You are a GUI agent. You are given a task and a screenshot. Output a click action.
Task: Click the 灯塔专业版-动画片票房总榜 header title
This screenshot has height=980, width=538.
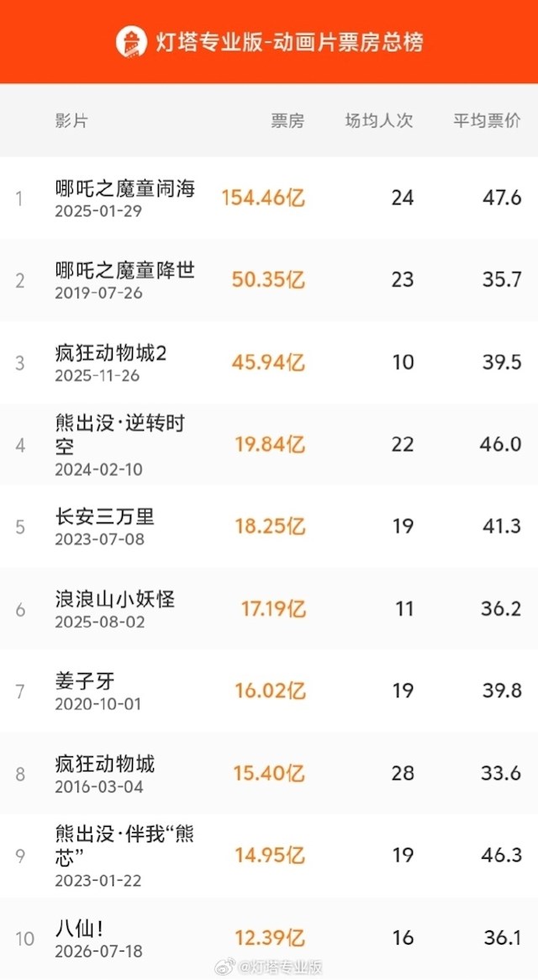(289, 42)
